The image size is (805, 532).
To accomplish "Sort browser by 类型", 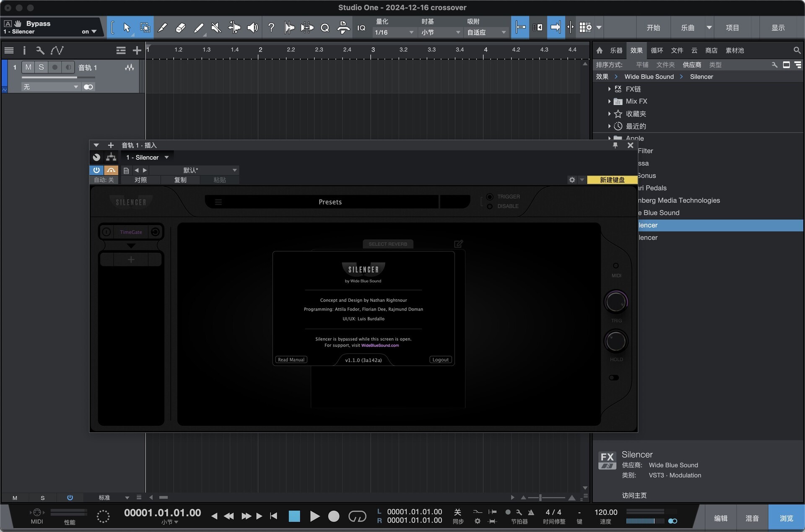I will (715, 65).
